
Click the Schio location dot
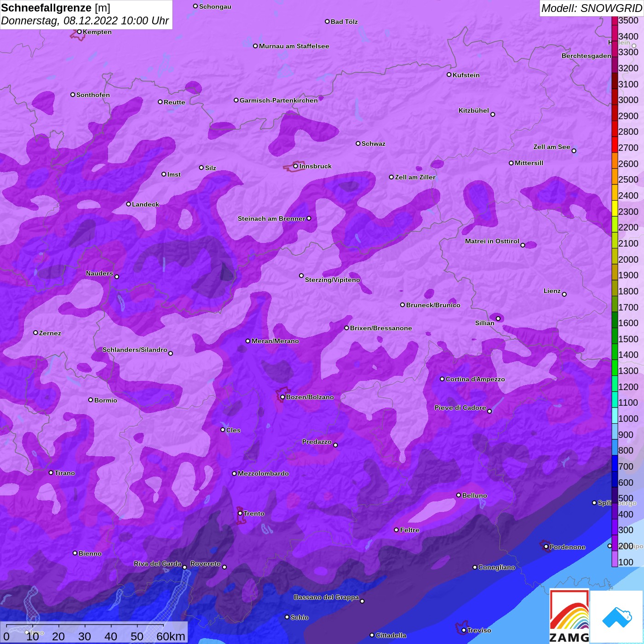287,617
